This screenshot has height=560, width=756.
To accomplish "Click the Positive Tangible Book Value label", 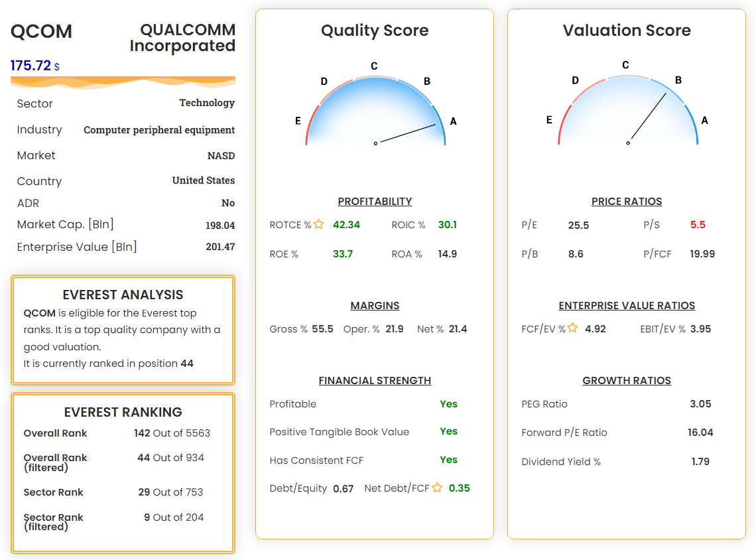I will 339,432.
